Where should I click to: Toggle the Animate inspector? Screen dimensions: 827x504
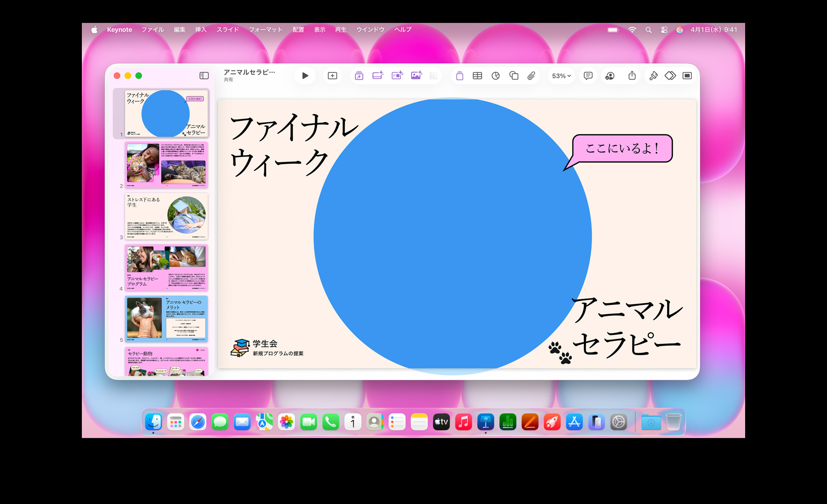670,76
